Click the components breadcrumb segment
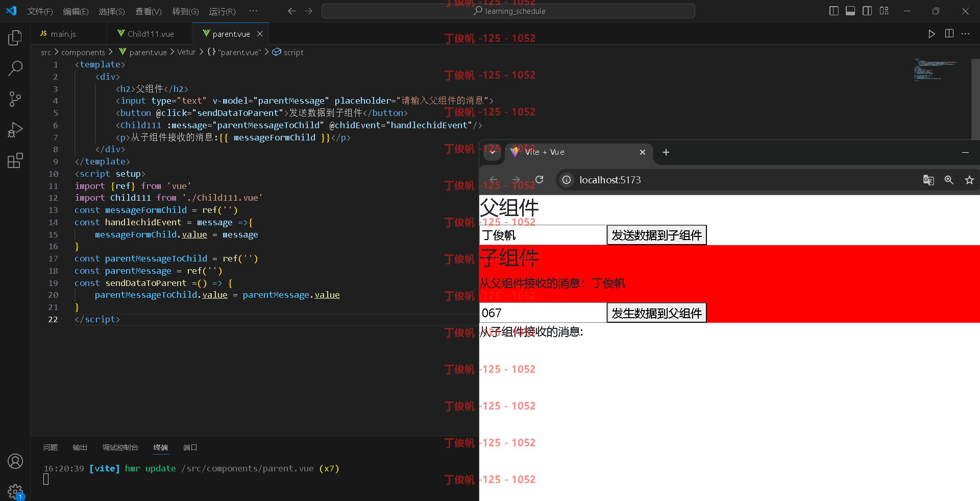This screenshot has width=980, height=501. point(83,52)
